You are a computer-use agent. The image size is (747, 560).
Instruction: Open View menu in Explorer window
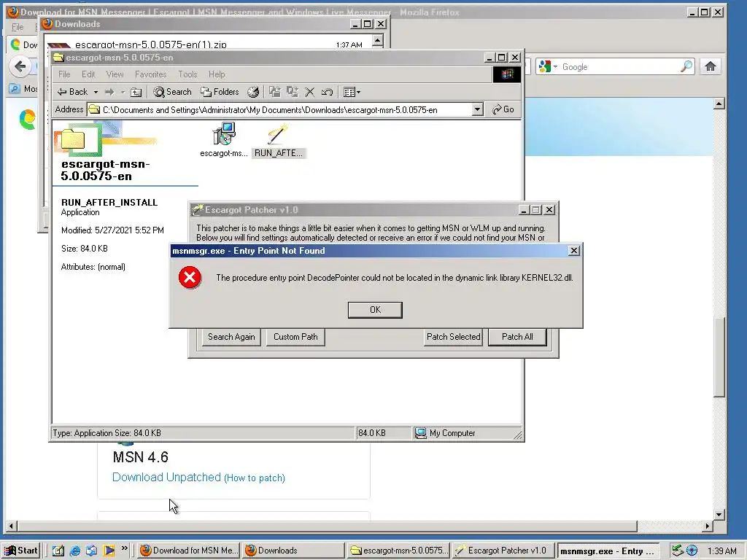[x=115, y=74]
